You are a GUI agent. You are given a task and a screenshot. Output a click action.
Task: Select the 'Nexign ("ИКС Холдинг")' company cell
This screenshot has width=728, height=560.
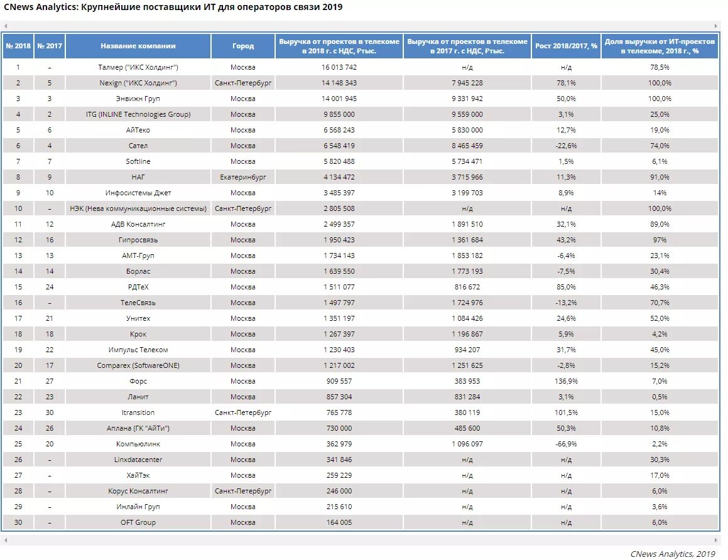coord(138,83)
